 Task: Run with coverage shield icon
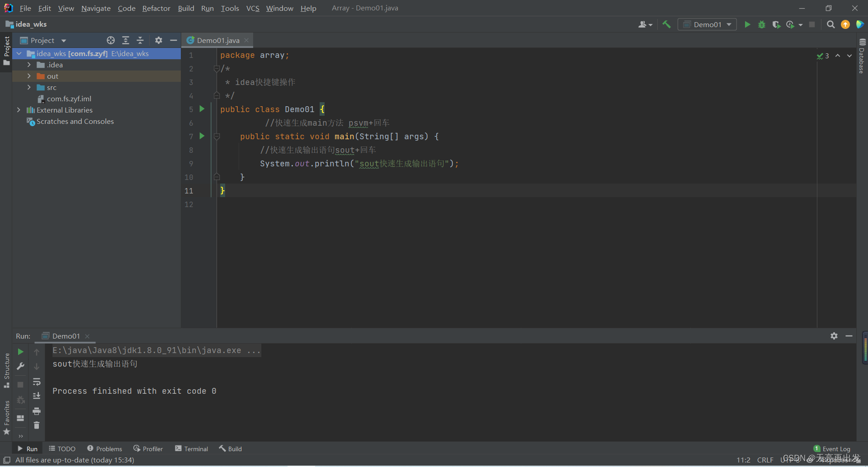pyautogui.click(x=776, y=24)
